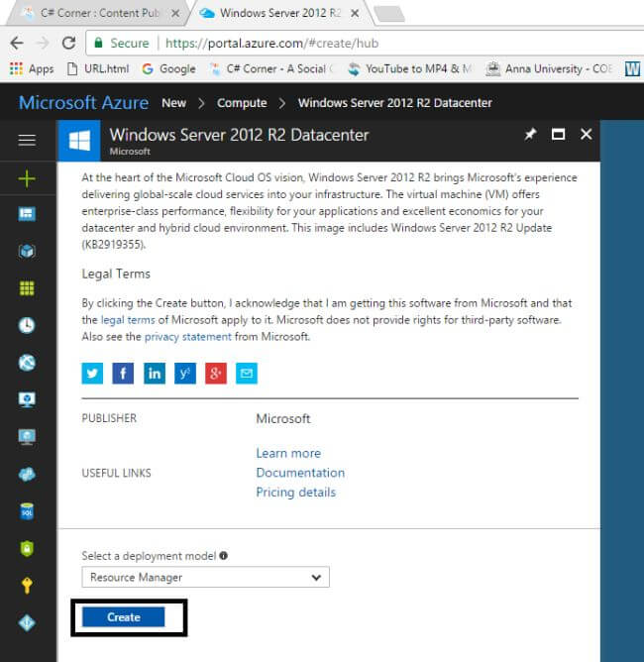This screenshot has width=644, height=662.
Task: Open the hamburger menu in Azure sidebar
Action: 27,140
